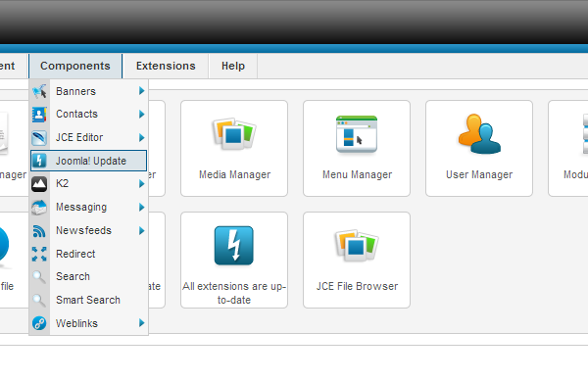This screenshot has width=588, height=381.
Task: Expand the Newsfeeds submenu arrow
Action: [141, 230]
